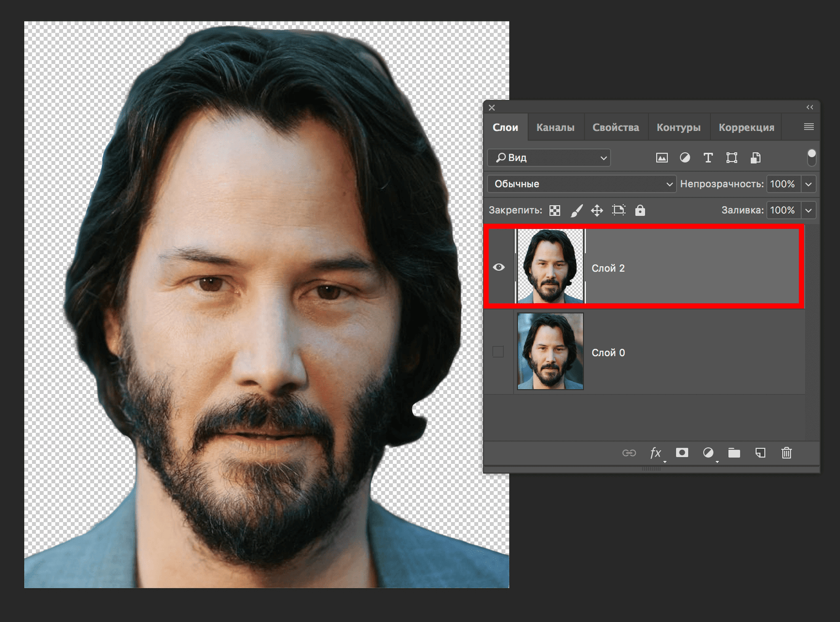
Task: Collapse the panel with double-arrow button
Action: (810, 107)
